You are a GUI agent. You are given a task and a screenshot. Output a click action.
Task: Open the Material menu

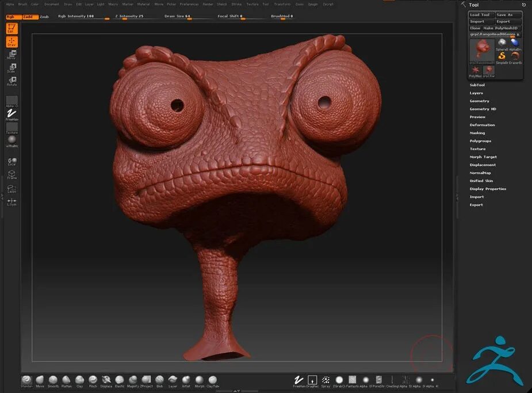click(x=143, y=5)
